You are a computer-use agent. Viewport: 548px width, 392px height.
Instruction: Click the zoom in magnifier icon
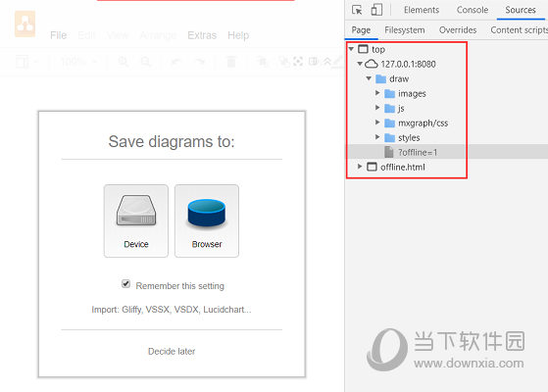pyautogui.click(x=123, y=62)
